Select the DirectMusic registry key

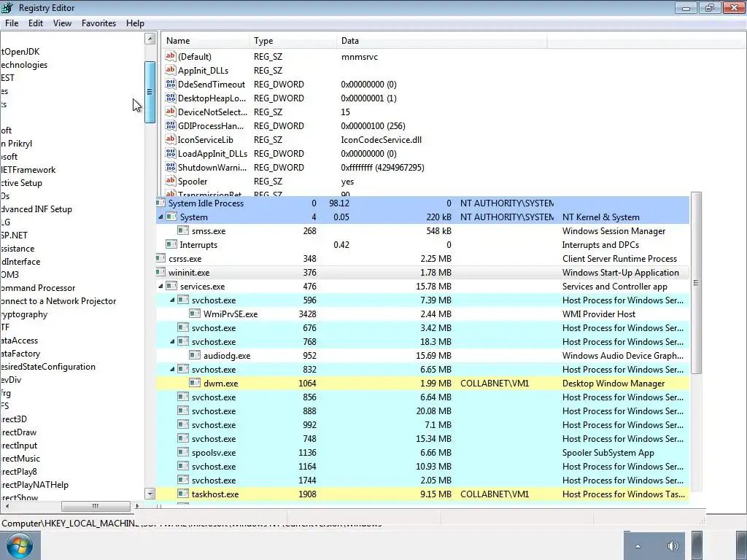(x=20, y=459)
